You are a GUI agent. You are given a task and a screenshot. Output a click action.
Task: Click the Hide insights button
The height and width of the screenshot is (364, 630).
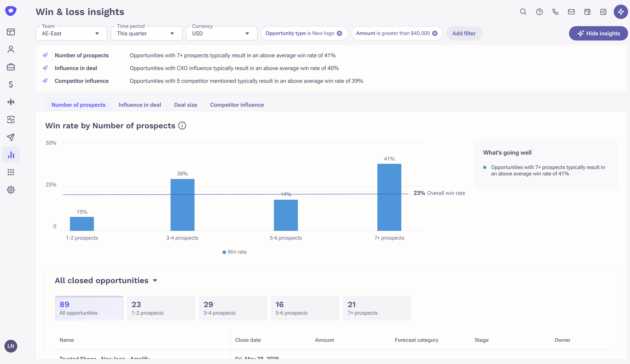[x=599, y=33]
